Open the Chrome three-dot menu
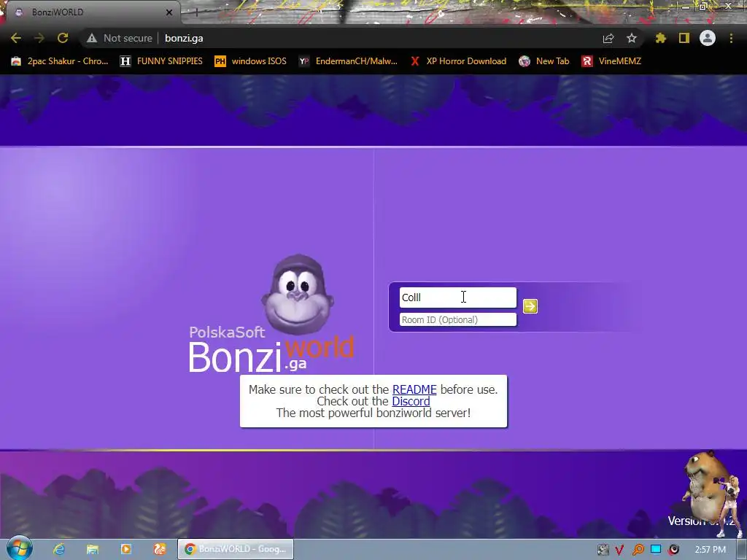 731,38
